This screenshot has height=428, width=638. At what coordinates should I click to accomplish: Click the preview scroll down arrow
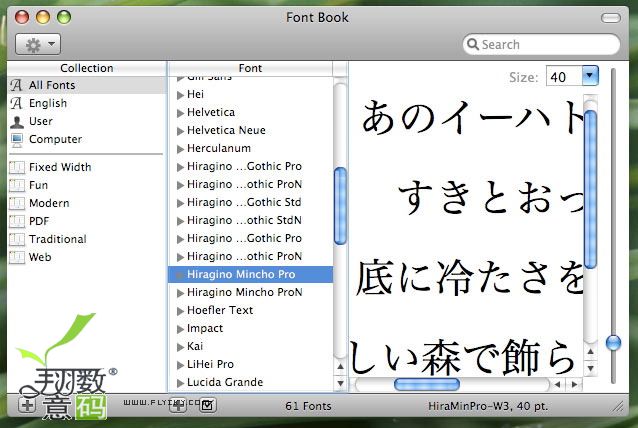tap(590, 369)
